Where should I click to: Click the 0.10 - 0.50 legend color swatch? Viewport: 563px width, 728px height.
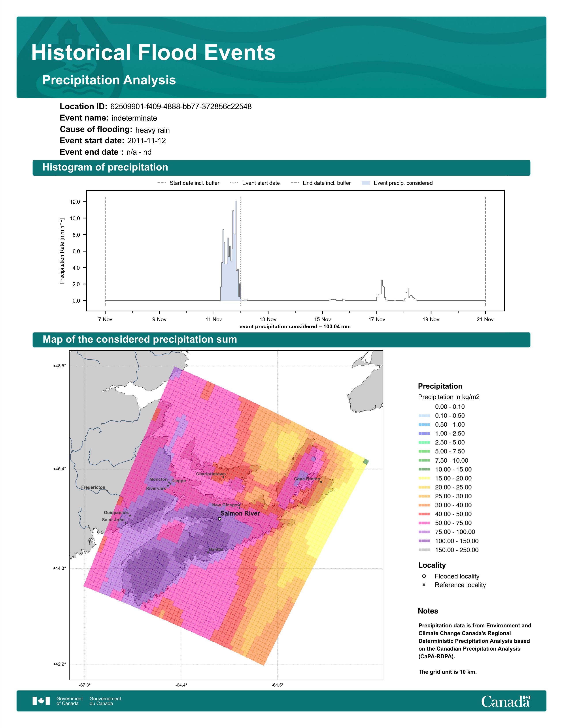click(424, 416)
